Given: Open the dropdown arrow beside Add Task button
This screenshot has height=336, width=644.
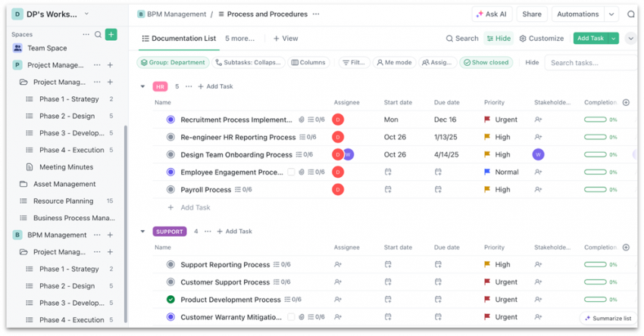Looking at the screenshot, I should tap(614, 39).
